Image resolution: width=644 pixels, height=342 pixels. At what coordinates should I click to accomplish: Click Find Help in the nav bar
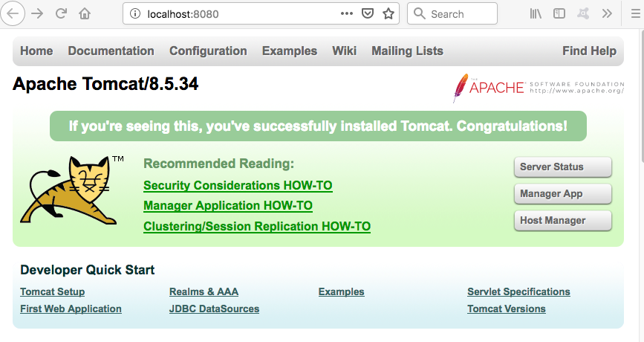[589, 51]
